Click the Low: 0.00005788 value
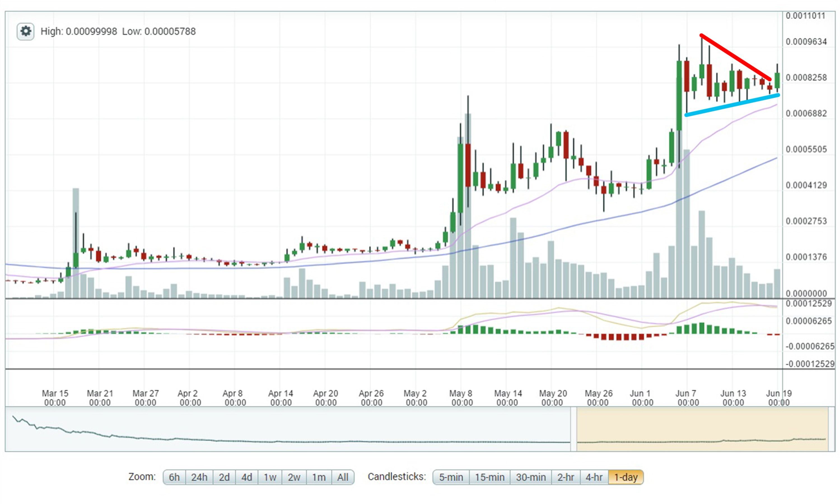The height and width of the screenshot is (504, 840). pos(159,32)
